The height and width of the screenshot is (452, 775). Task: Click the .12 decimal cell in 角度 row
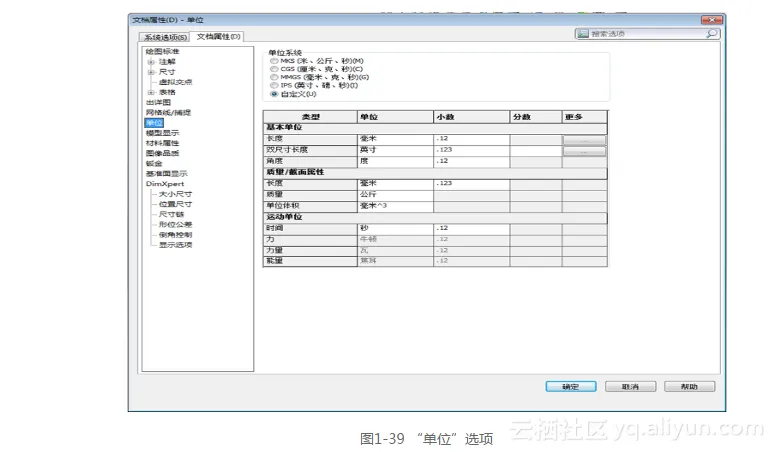tap(472, 161)
